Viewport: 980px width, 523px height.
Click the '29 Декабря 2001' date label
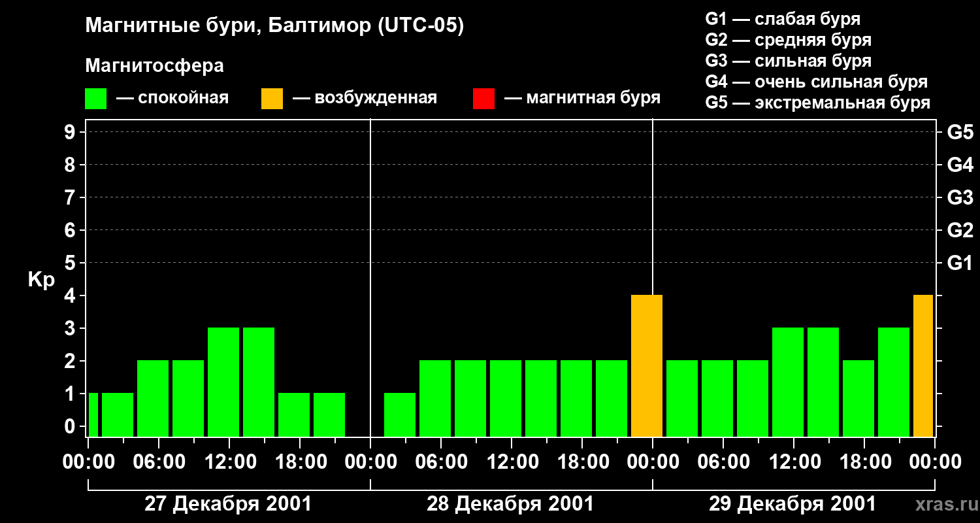click(792, 504)
